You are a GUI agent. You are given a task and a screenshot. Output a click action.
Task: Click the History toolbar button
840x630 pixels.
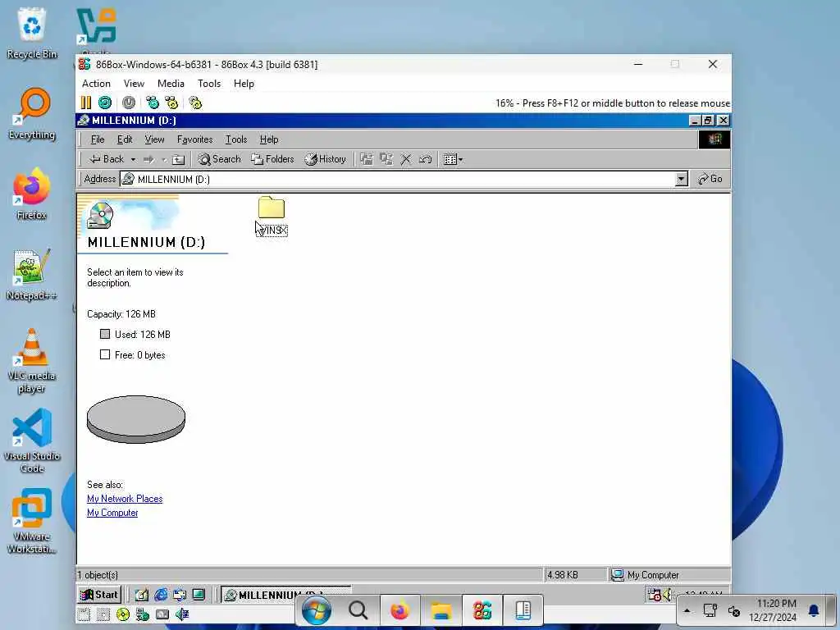(x=326, y=159)
